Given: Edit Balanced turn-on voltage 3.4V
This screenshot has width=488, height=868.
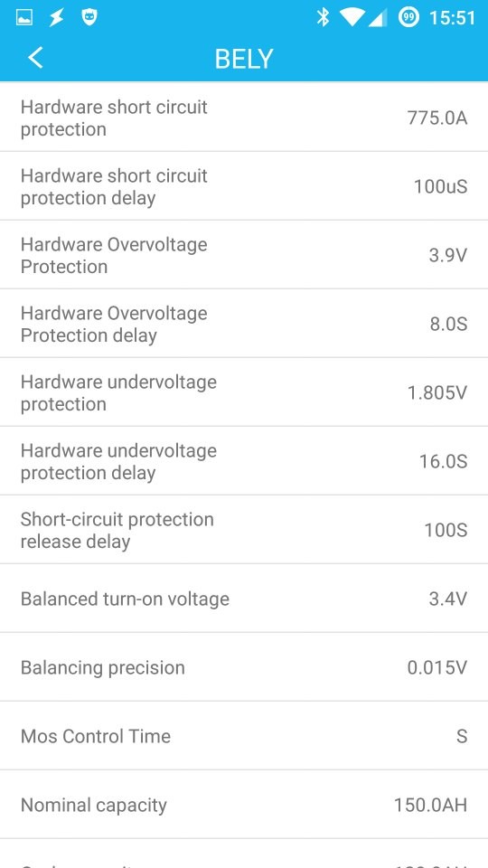Looking at the screenshot, I should click(x=244, y=598).
